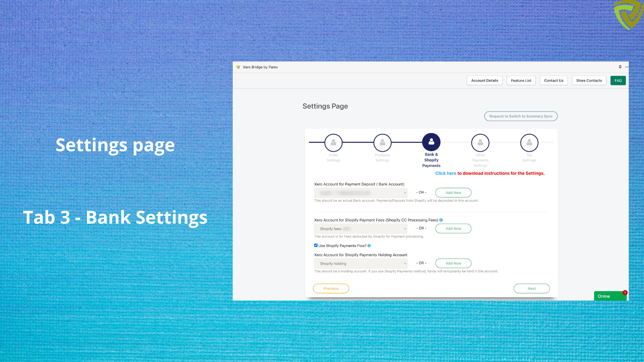Go to the Order Settings step icon
This screenshot has height=362, width=644.
coord(333,143)
